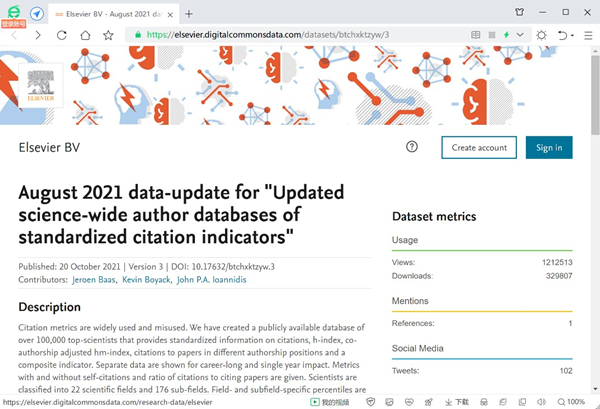600x409 pixels.
Task: Open contributor John P.A. Ioannidis link
Action: [x=212, y=280]
